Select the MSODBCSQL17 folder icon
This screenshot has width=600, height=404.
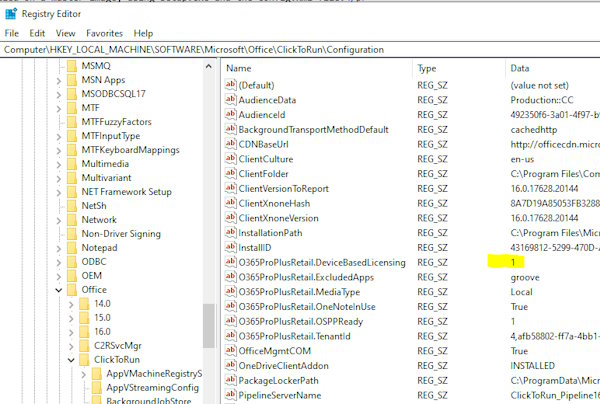(x=72, y=94)
